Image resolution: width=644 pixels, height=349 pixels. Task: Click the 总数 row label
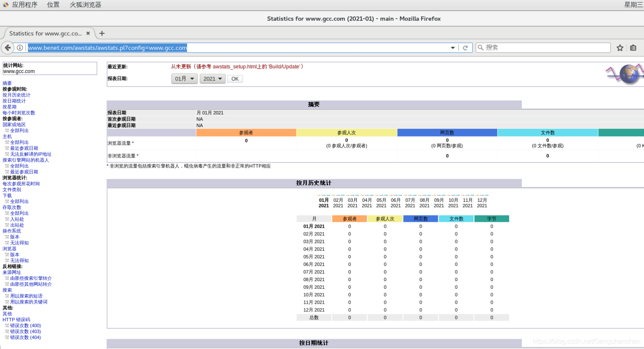click(314, 318)
